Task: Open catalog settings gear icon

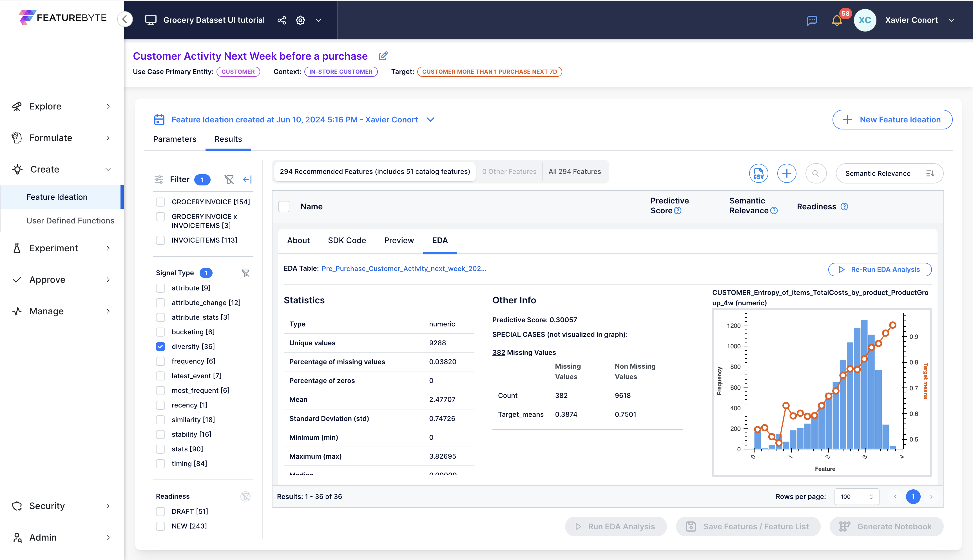Action: point(300,20)
